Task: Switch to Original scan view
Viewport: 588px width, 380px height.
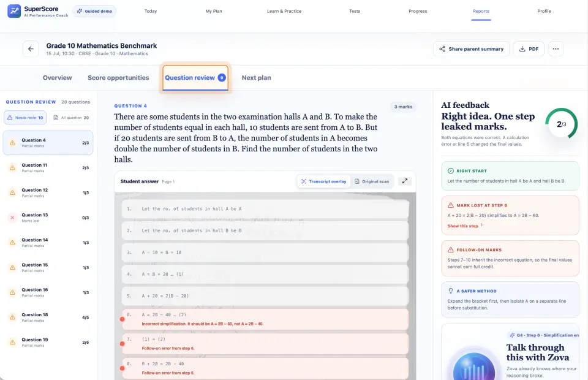Action: [x=372, y=181]
